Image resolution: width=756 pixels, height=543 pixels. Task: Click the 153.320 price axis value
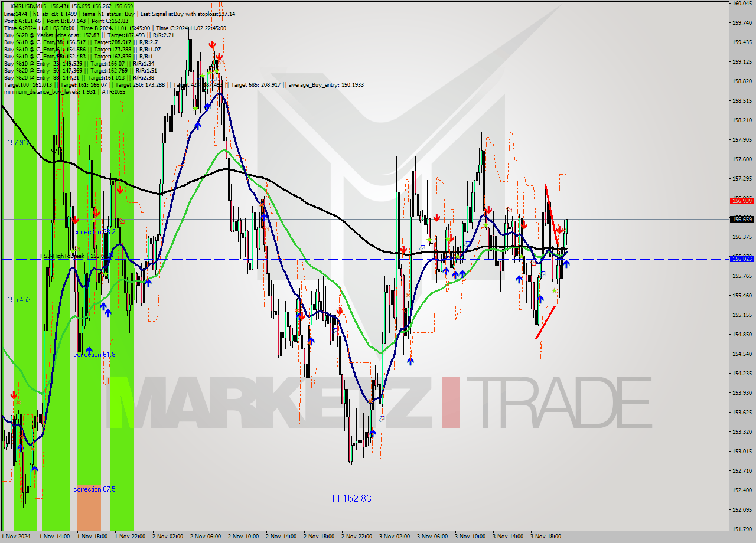(x=742, y=431)
